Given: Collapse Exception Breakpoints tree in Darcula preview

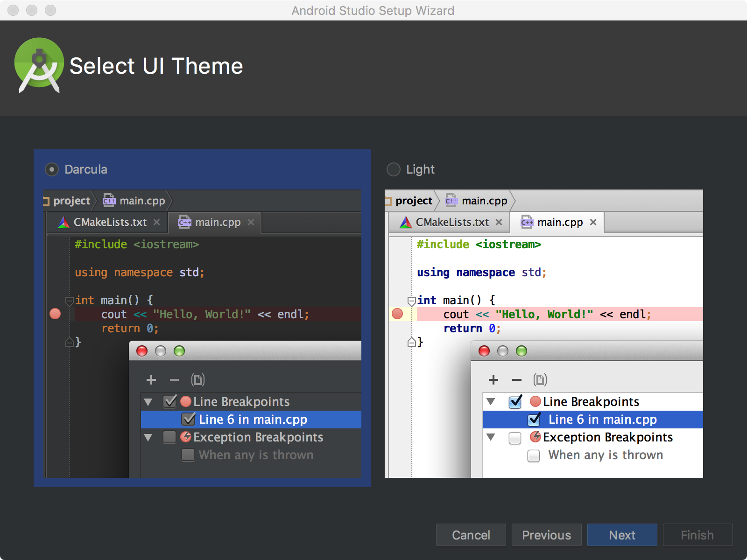Looking at the screenshot, I should (x=148, y=438).
